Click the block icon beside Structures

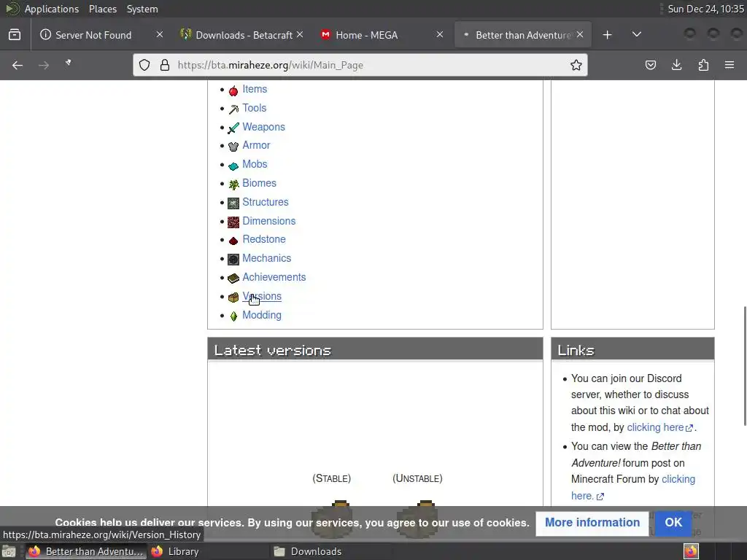pos(233,203)
